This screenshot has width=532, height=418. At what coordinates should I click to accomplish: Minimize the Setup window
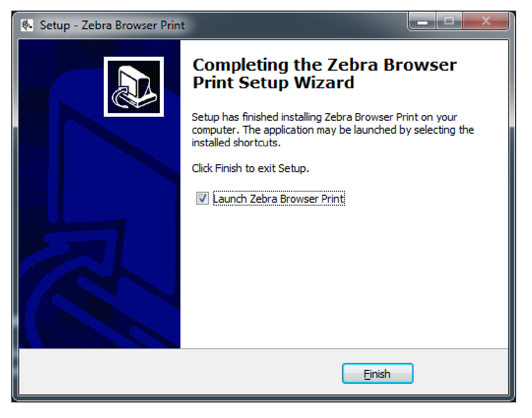(x=422, y=21)
